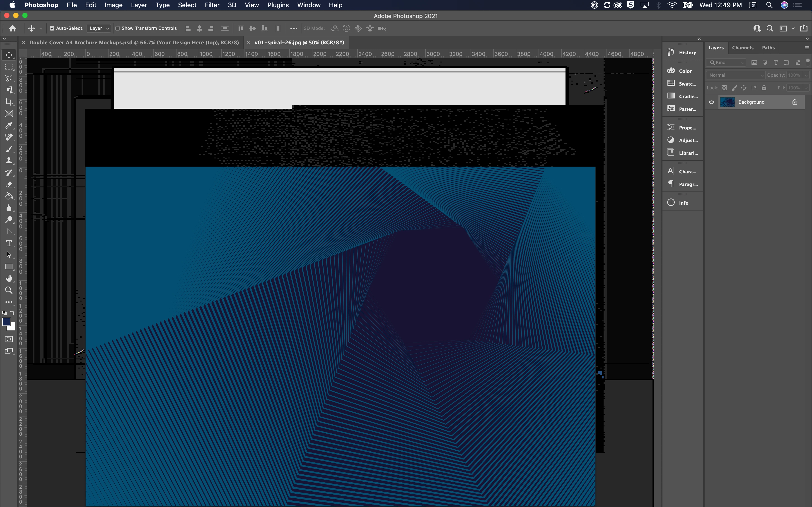Select the Horizontal Type tool

(9, 243)
